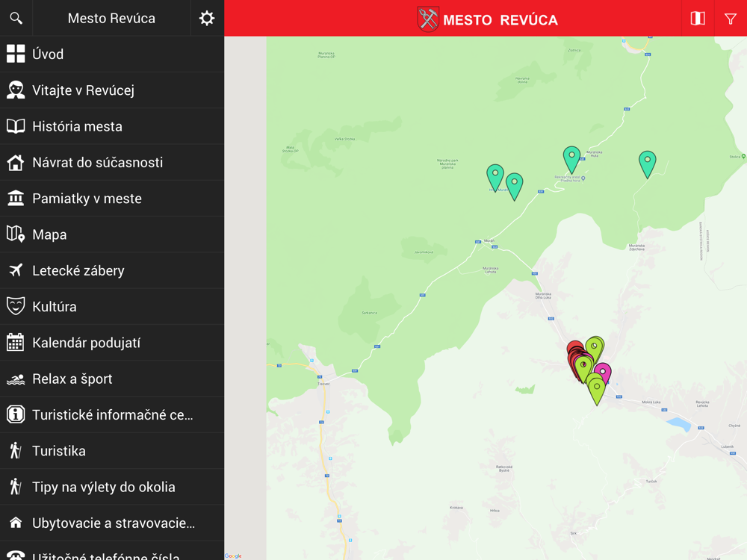This screenshot has width=747, height=560.
Task: Open Vitajte v Revúcej menu item
Action: (x=112, y=90)
